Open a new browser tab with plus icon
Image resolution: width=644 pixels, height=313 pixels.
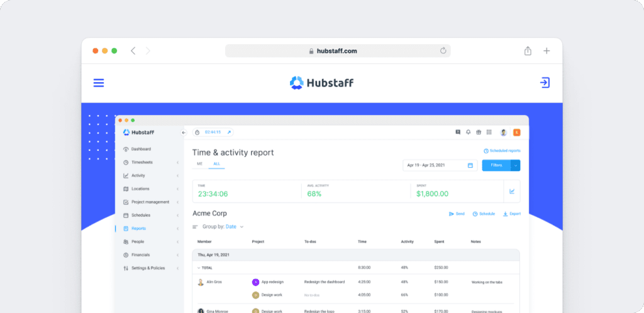[547, 51]
